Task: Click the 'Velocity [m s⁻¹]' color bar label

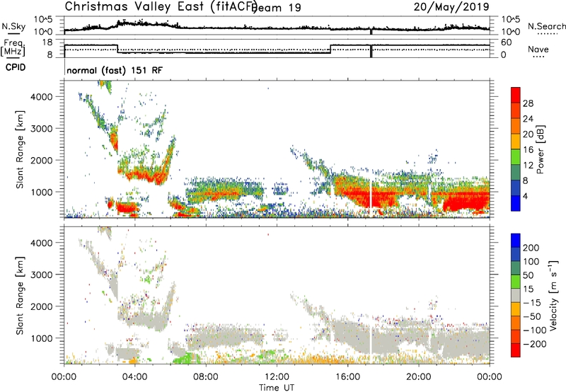Action: [x=554, y=295]
